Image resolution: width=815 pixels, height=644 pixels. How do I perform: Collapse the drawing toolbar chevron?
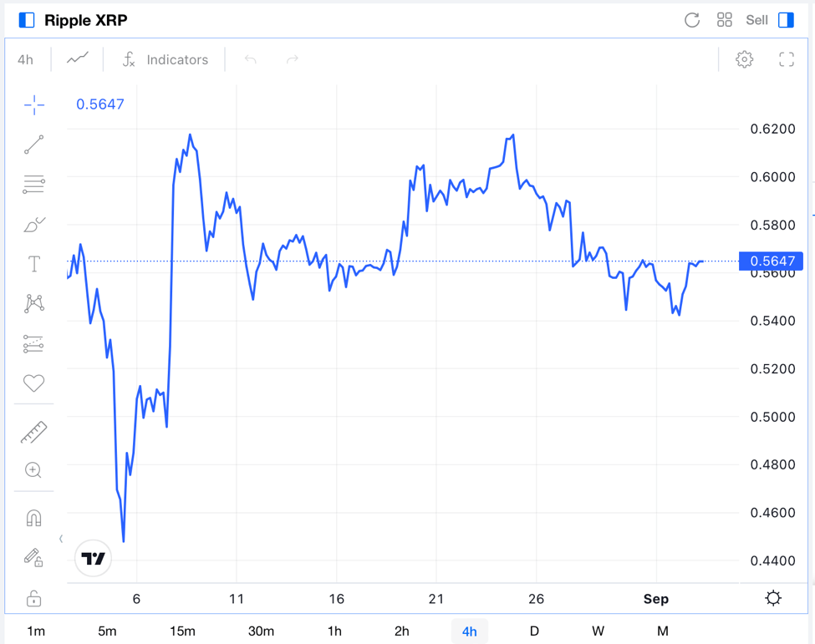[61, 539]
